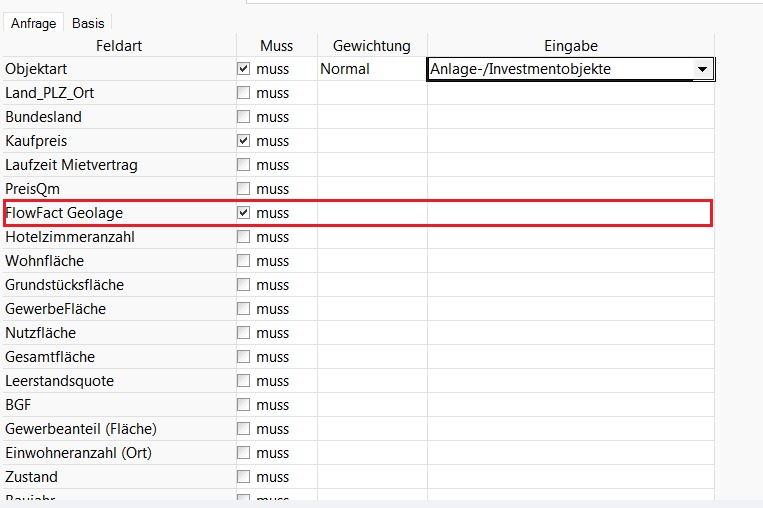Viewport: 763px width, 508px height.
Task: Switch to the Basis tab
Action: pos(88,22)
